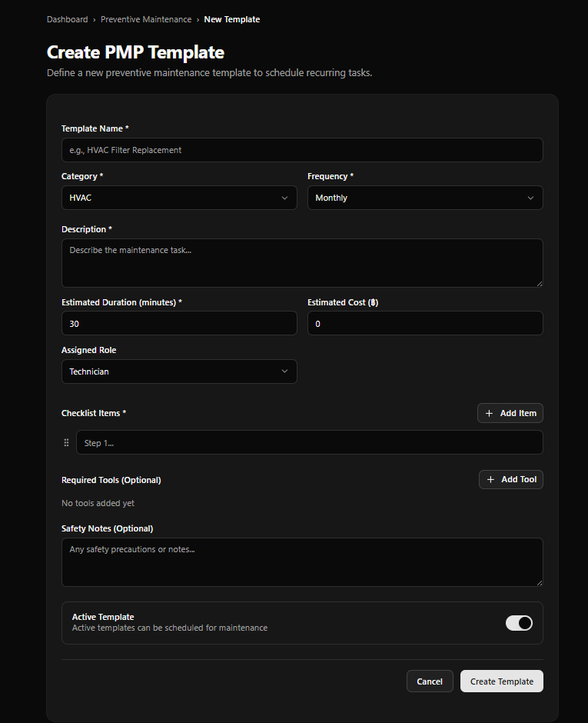This screenshot has width=588, height=723.
Task: Focus the Description text area
Action: tap(302, 263)
